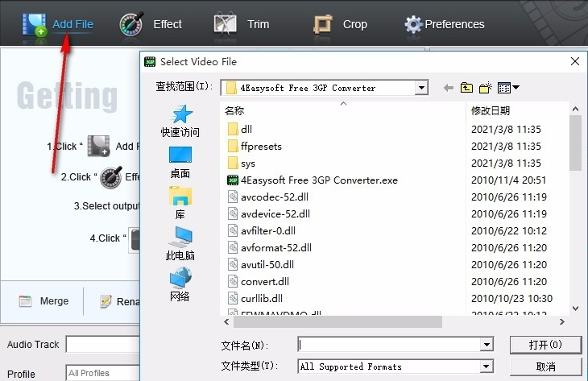Open Preferences gear icon
Viewport: 588px width, 381px height.
point(413,24)
